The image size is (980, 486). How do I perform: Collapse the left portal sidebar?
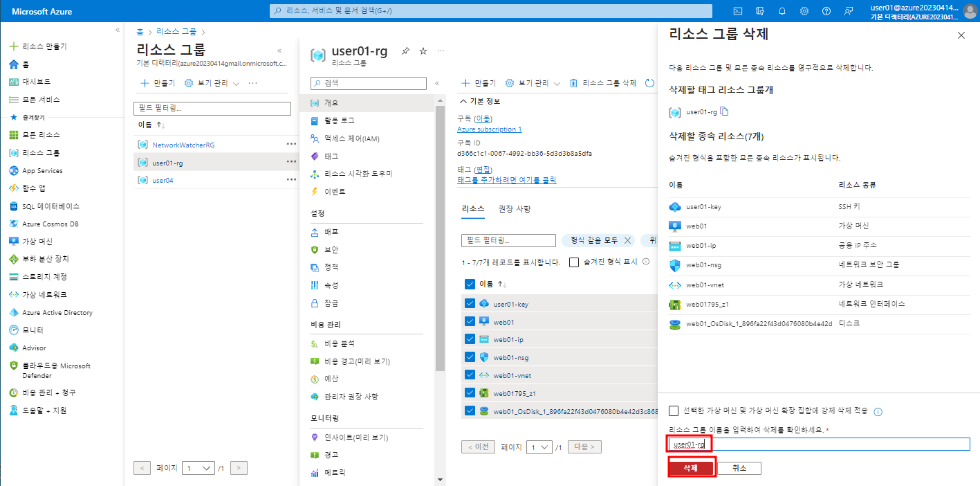118,30
